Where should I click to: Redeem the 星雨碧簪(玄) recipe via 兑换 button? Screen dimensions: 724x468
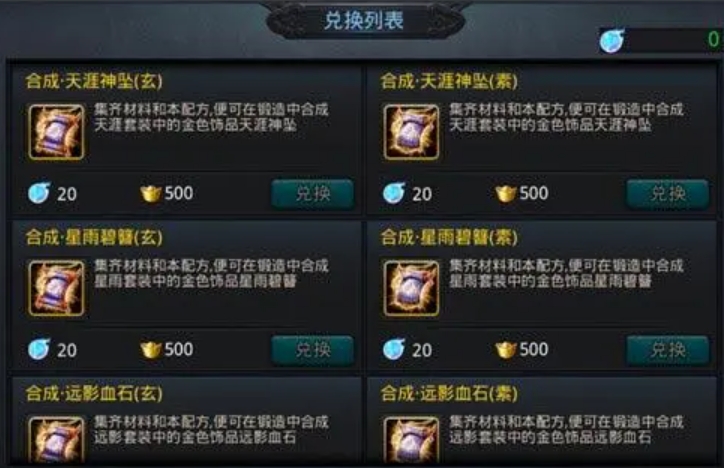tap(313, 350)
